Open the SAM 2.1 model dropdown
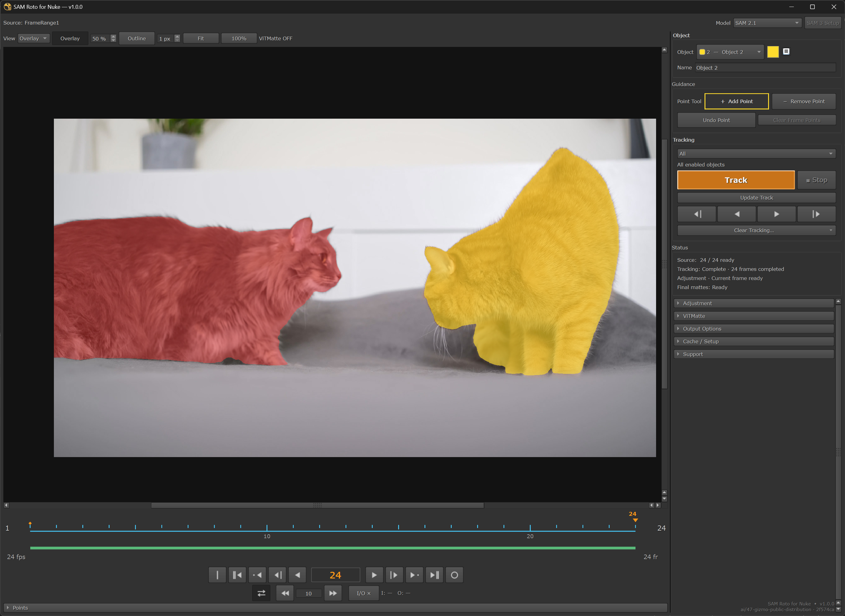Viewport: 845px width, 616px height. pyautogui.click(x=767, y=23)
